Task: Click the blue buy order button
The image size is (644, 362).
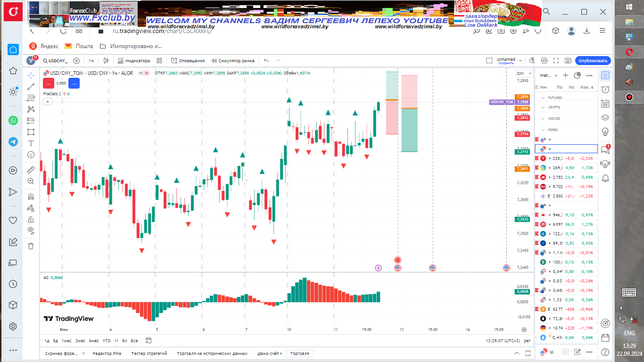Action: pos(74,83)
